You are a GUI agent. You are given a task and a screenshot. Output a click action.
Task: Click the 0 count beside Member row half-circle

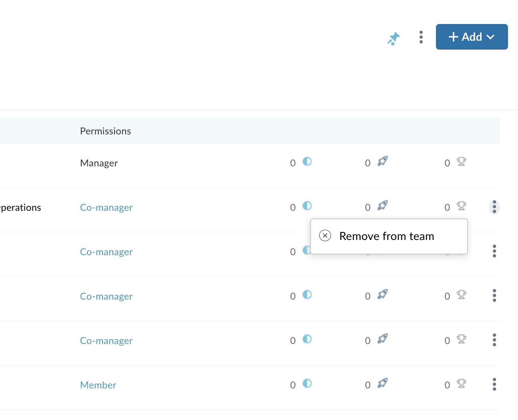[293, 385]
